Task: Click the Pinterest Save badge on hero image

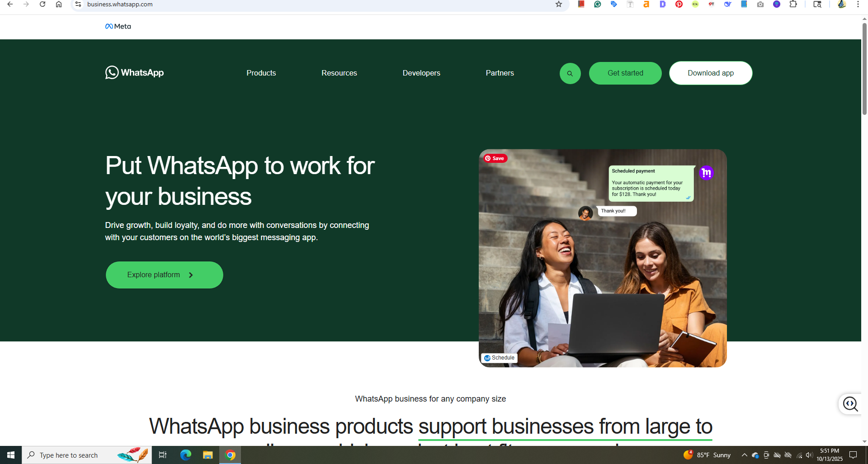Action: coord(495,158)
